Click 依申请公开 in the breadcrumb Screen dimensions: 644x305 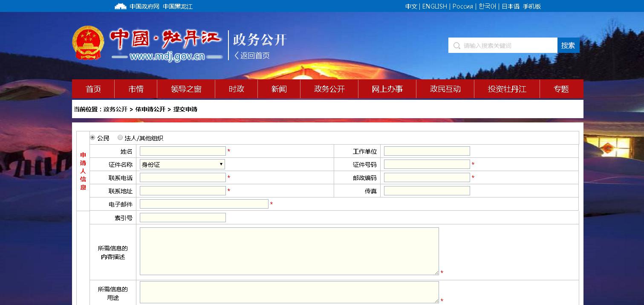[150, 109]
